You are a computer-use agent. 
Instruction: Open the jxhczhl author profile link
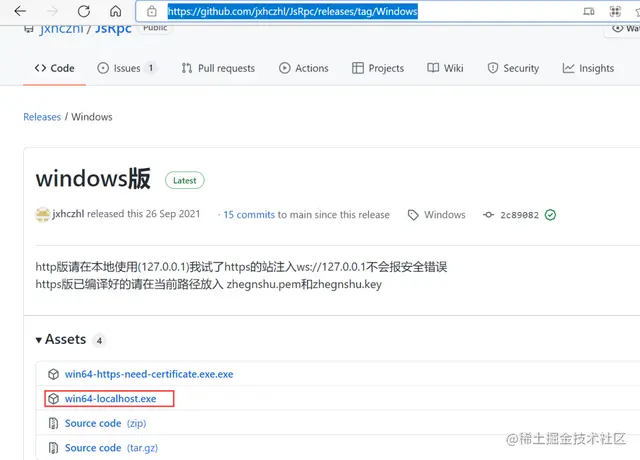tap(68, 214)
